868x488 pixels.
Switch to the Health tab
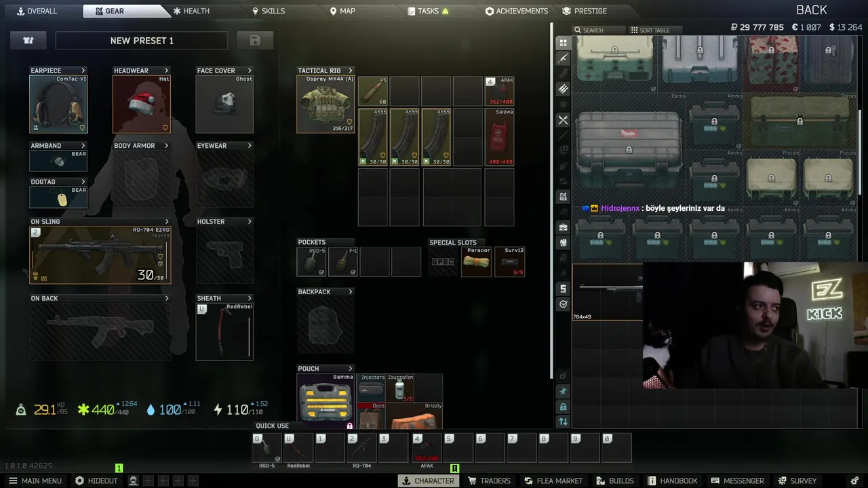(191, 11)
